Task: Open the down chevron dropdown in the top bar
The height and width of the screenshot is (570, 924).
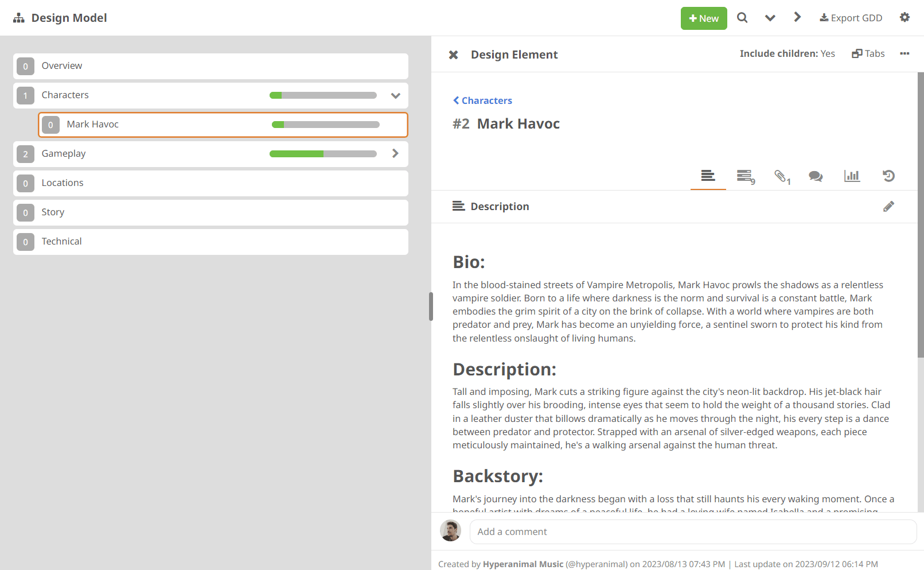Action: tap(770, 18)
